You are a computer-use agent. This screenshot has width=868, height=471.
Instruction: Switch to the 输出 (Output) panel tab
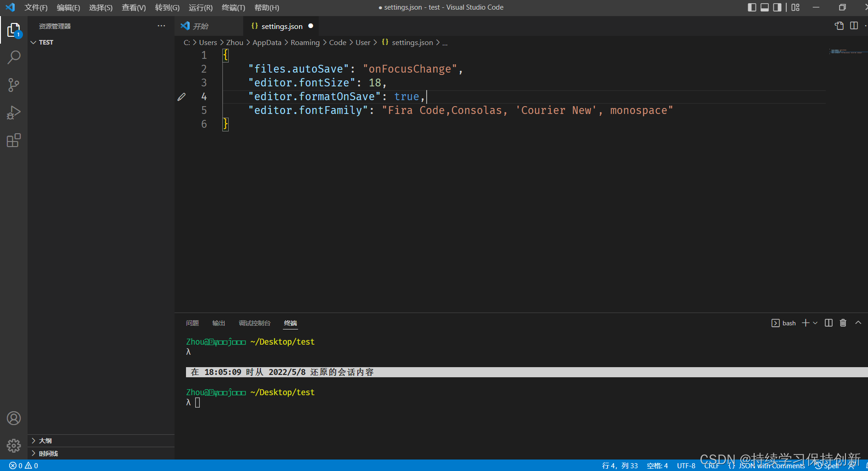pyautogui.click(x=219, y=323)
